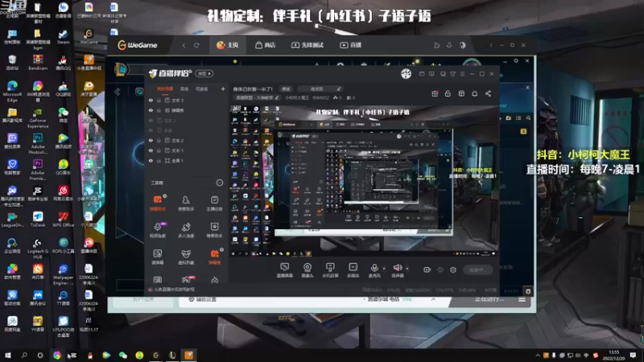Screen dimensions: 644x362
Task: Toggle the lock of 文本 2 layer
Action: (159, 140)
